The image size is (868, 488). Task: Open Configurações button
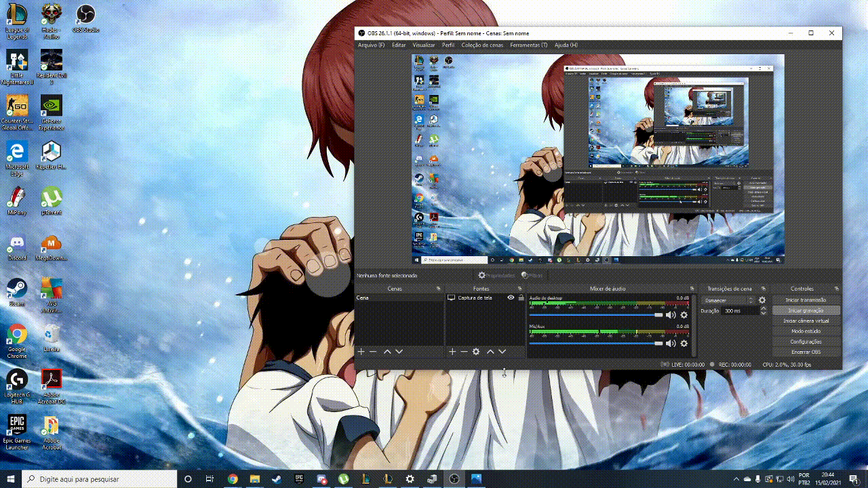(x=806, y=342)
